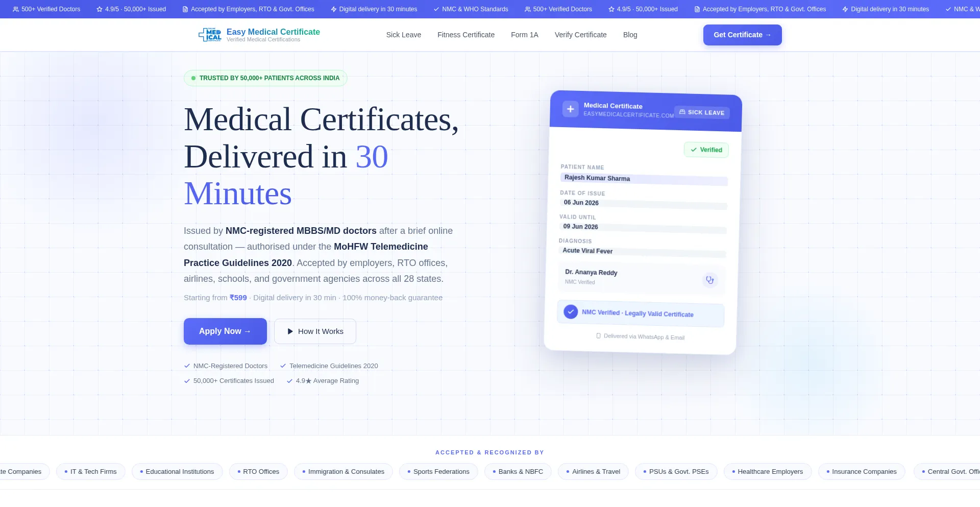980x507 pixels.
Task: Select the IT & Tech Firms chip
Action: [x=91, y=471]
